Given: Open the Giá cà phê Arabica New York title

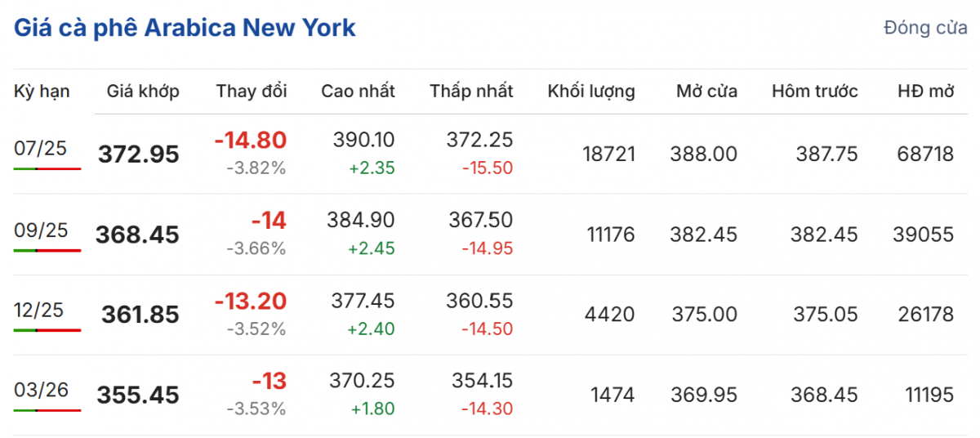Looking at the screenshot, I should [x=185, y=28].
